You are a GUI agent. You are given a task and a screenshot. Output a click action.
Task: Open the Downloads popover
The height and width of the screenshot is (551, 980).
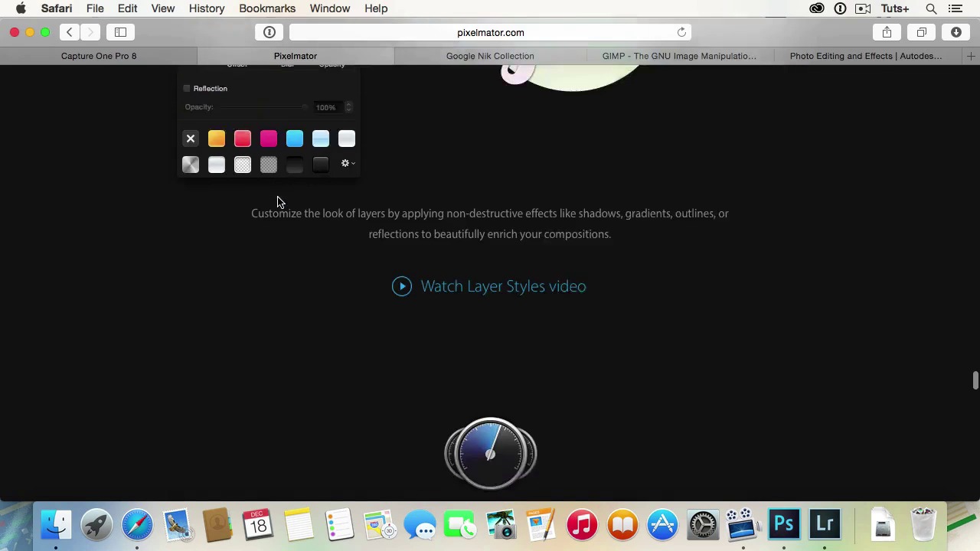point(956,32)
